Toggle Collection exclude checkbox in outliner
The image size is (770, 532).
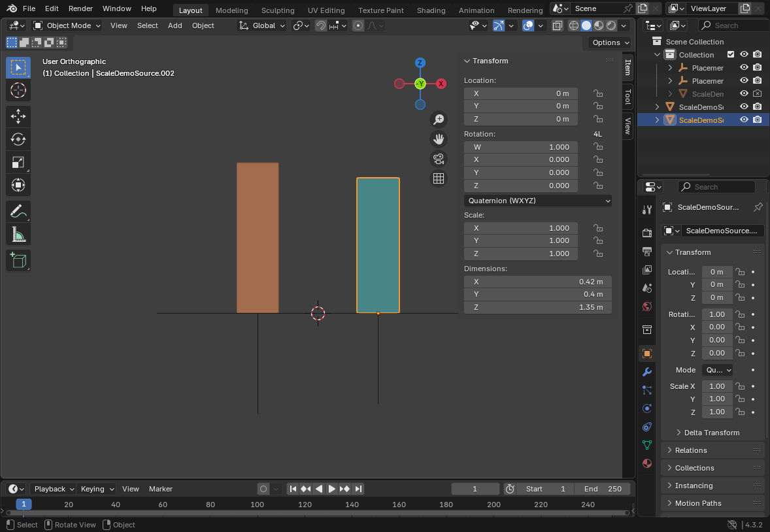(731, 54)
